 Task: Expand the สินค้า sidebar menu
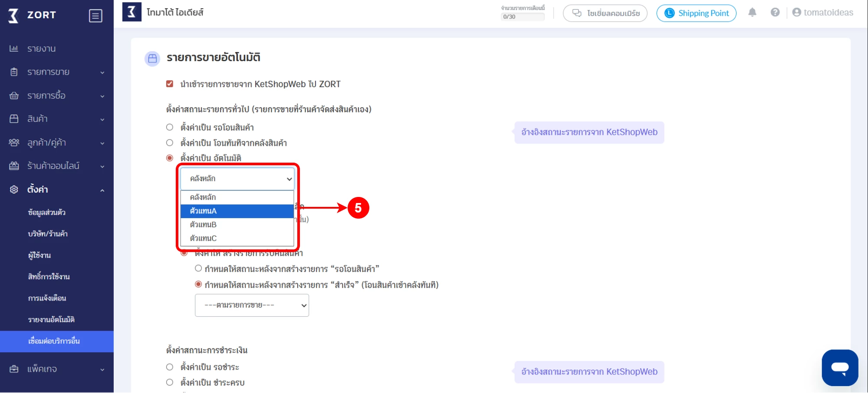pyautogui.click(x=56, y=119)
